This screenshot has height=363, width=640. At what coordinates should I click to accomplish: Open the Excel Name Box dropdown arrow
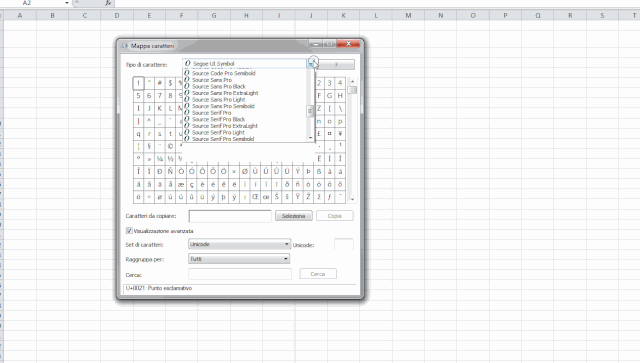pos(67,3)
